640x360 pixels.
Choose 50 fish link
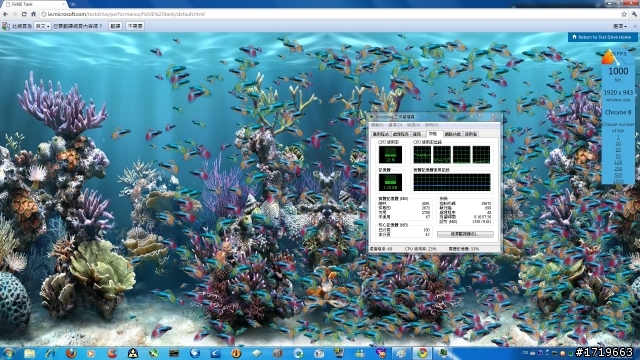click(618, 156)
